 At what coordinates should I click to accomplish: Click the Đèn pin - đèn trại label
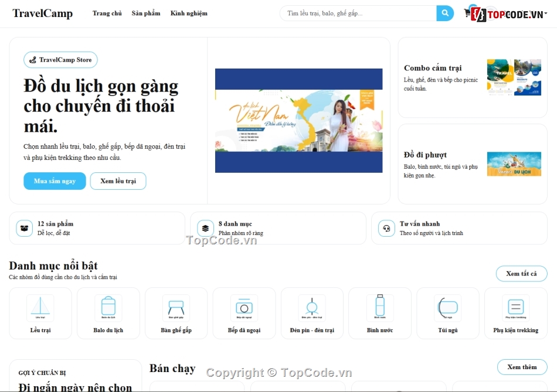tap(312, 330)
